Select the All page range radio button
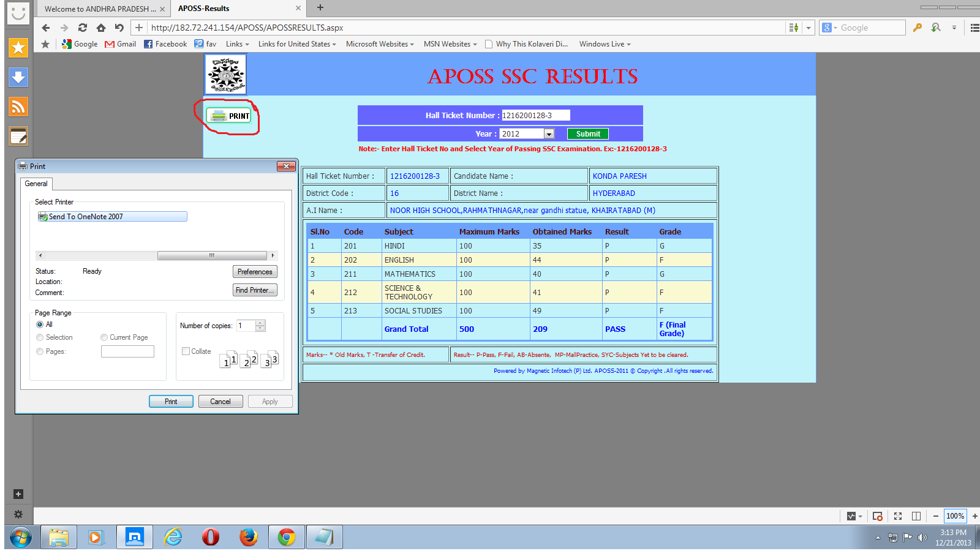This screenshot has height=551, width=980. point(39,324)
